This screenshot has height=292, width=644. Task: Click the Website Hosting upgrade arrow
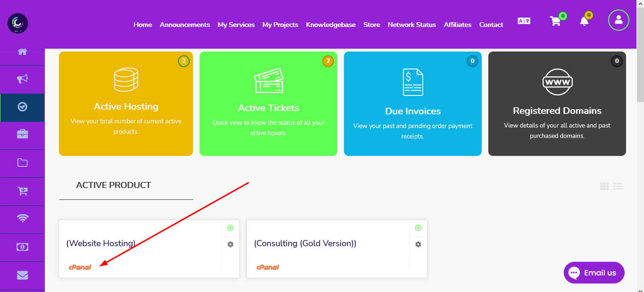pyautogui.click(x=230, y=228)
